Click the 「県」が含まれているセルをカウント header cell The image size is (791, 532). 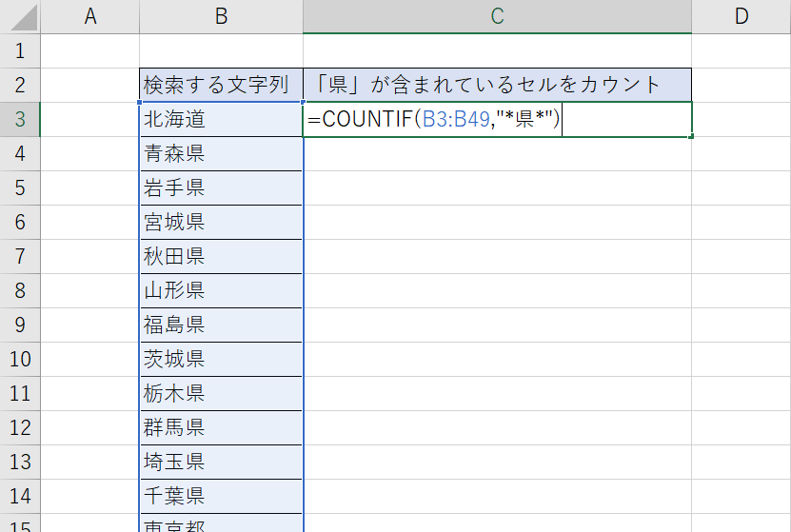(x=497, y=85)
